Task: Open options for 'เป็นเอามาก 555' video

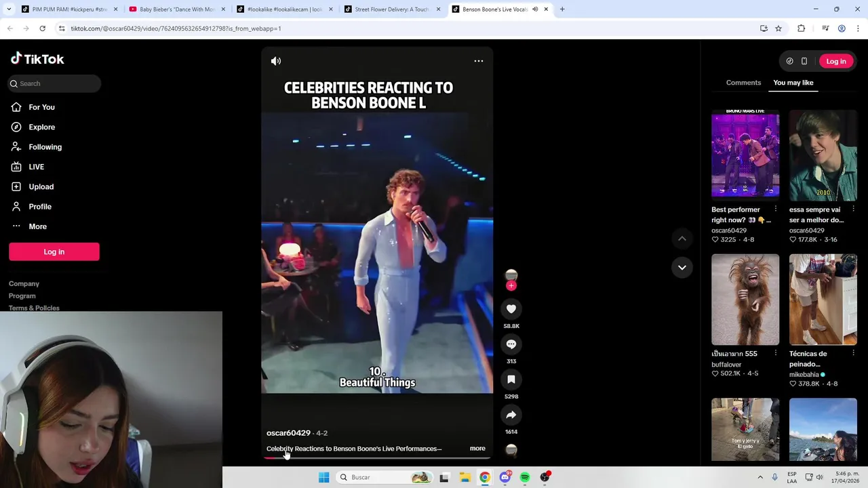Action: [776, 354]
